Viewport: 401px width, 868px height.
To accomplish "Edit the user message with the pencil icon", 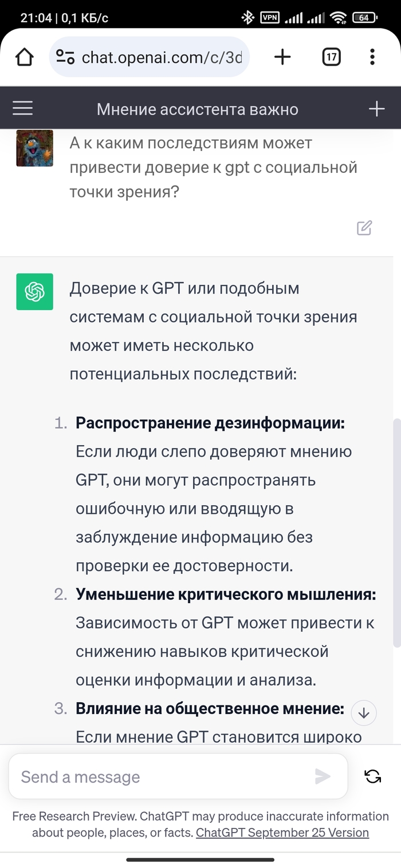I will click(363, 228).
